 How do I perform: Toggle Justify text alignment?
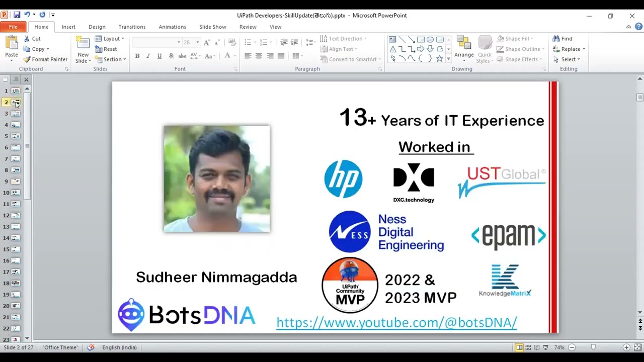[281, 56]
